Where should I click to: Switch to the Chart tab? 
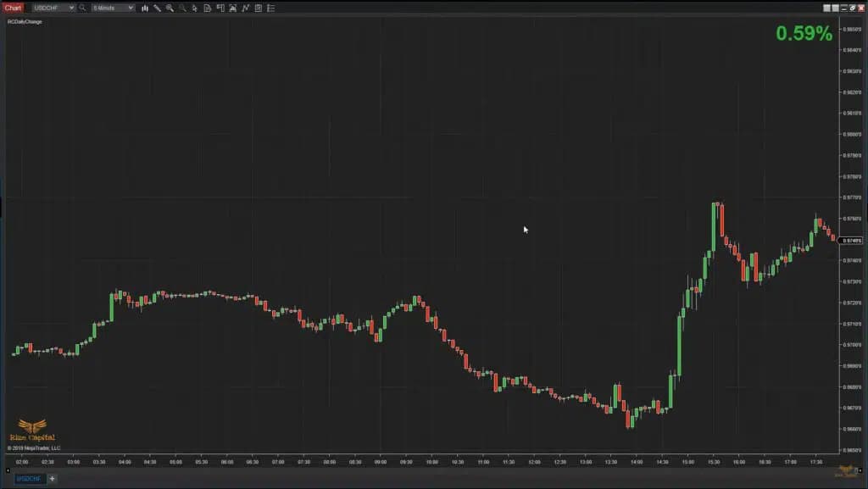[x=12, y=8]
